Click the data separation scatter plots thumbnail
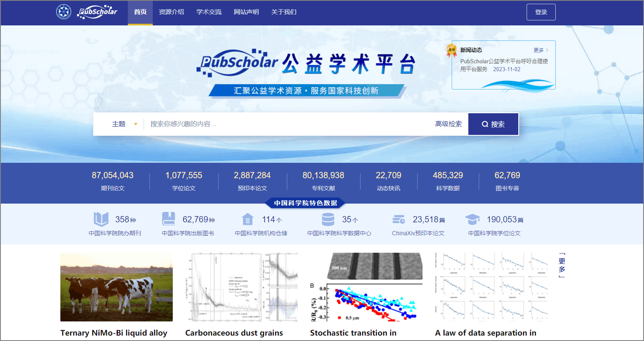Image resolution: width=644 pixels, height=341 pixels. tap(491, 287)
